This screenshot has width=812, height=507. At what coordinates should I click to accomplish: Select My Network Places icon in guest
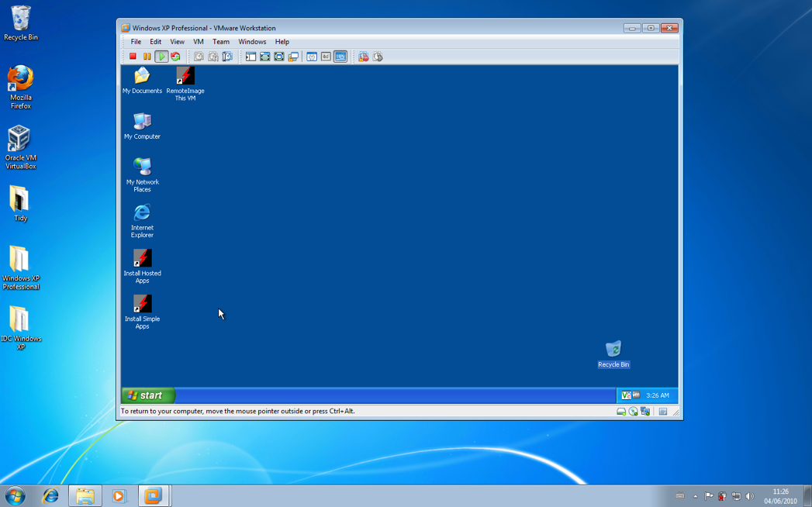click(x=142, y=175)
